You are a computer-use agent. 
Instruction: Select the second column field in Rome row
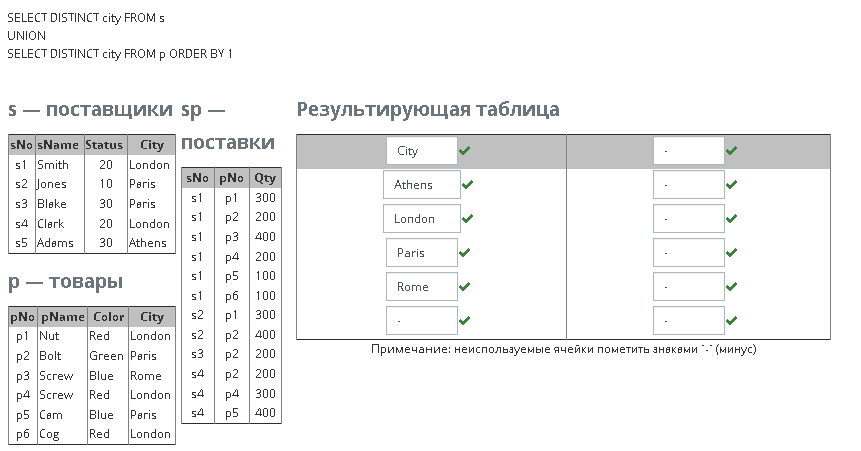[689, 287]
